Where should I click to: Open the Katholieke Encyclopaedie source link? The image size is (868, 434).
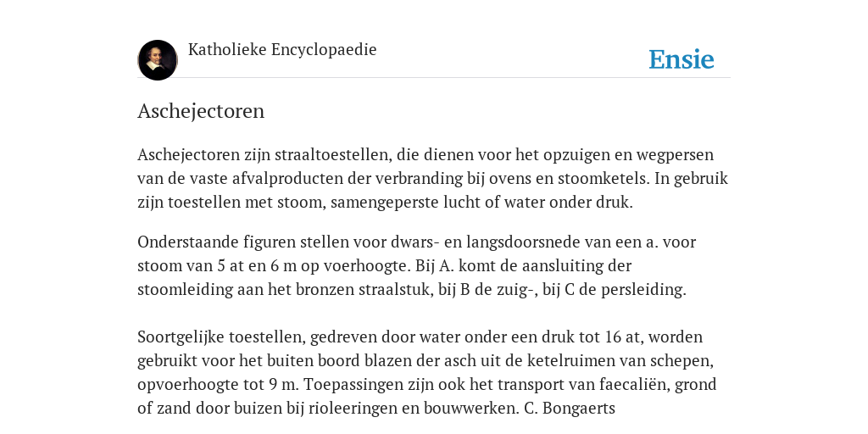coord(282,49)
